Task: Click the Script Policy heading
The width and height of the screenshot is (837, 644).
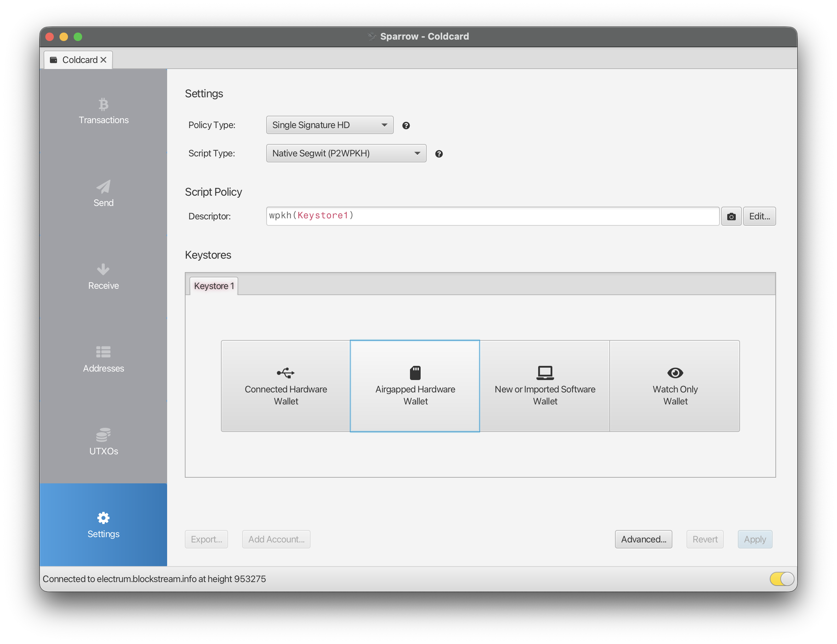Action: click(x=213, y=192)
